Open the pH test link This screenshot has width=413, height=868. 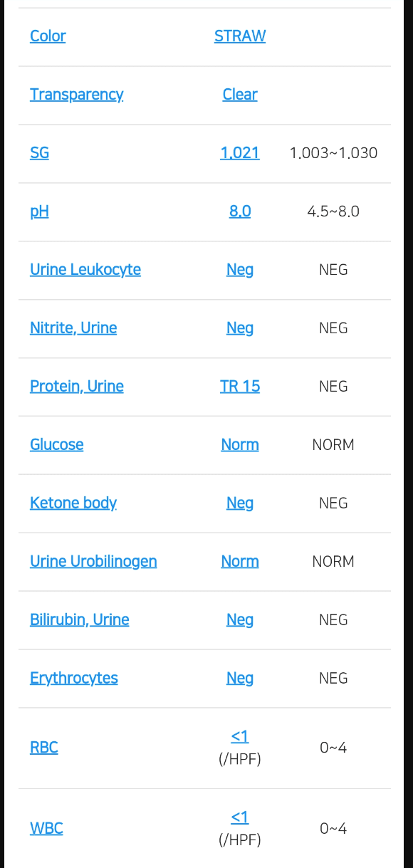[x=39, y=211]
